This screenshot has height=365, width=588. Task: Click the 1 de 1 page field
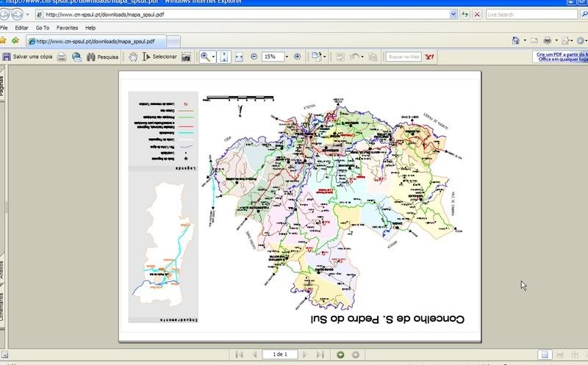(280, 355)
